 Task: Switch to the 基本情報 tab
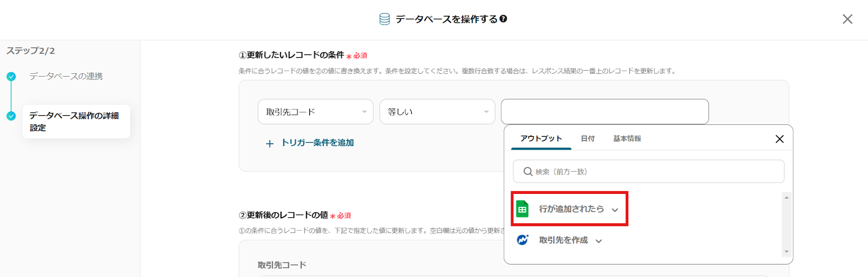coord(627,138)
